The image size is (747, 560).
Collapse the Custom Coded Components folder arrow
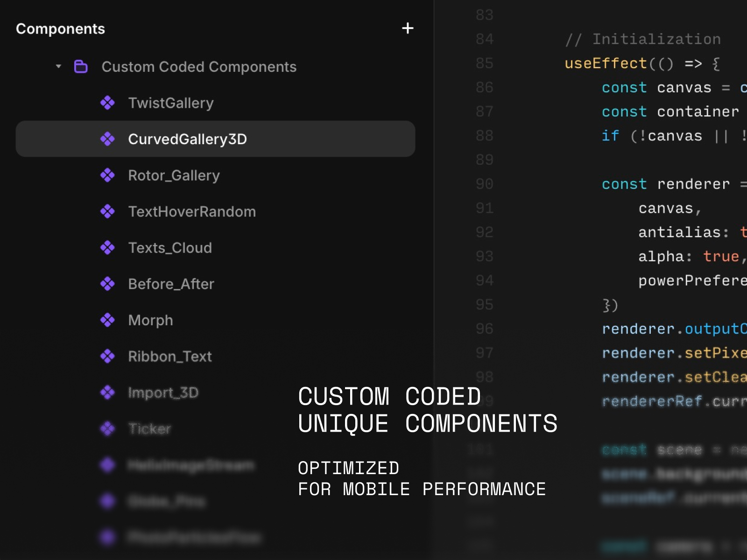(x=58, y=67)
